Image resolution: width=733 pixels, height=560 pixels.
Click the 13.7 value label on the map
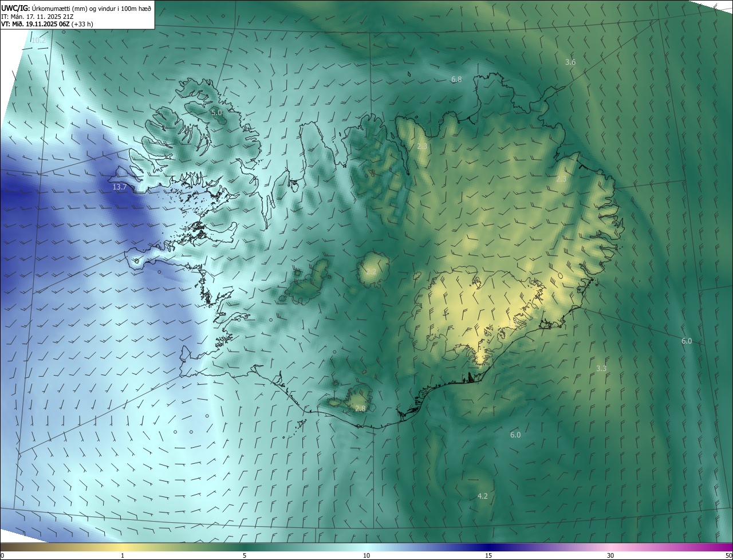(120, 187)
